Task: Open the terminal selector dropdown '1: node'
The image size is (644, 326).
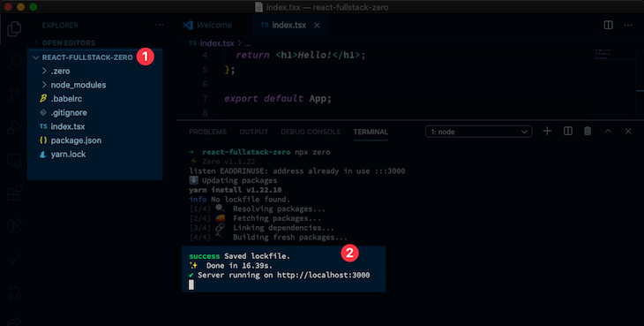Action: [x=478, y=132]
